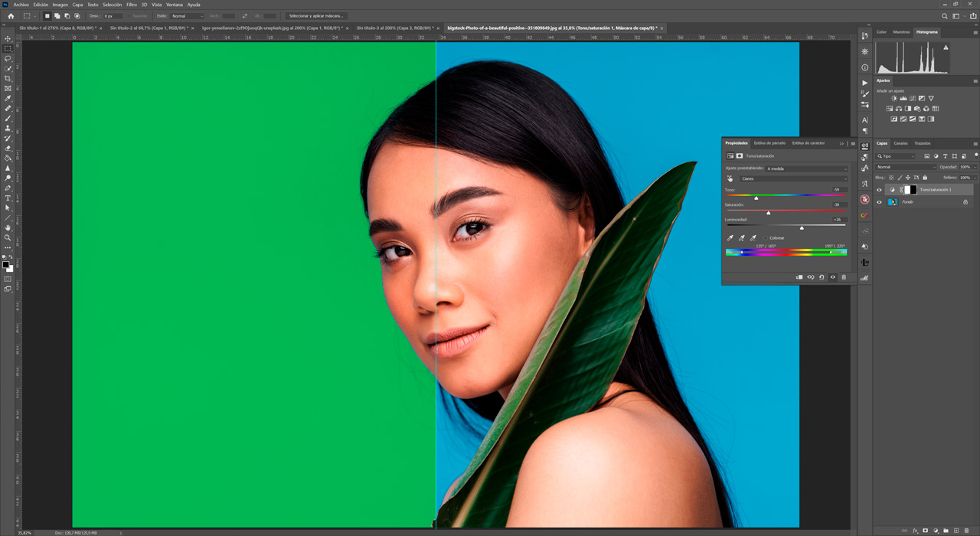Select the Crop tool in the toolbar

click(8, 79)
